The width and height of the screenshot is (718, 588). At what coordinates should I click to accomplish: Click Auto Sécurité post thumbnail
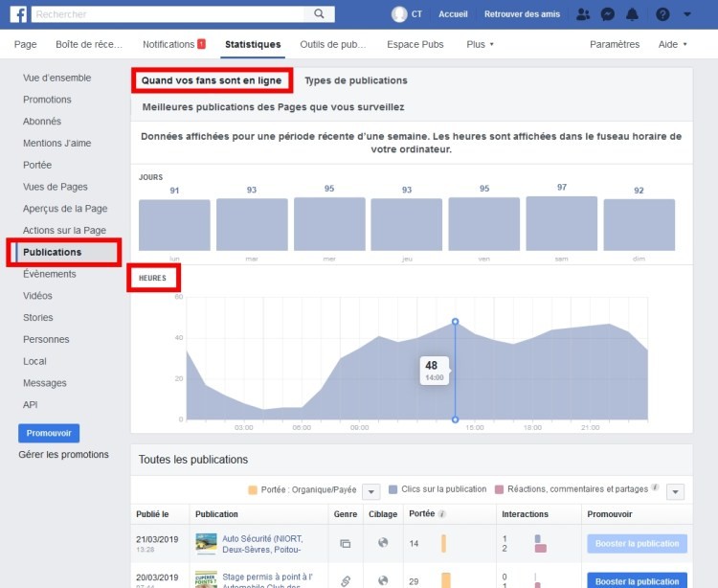206,543
